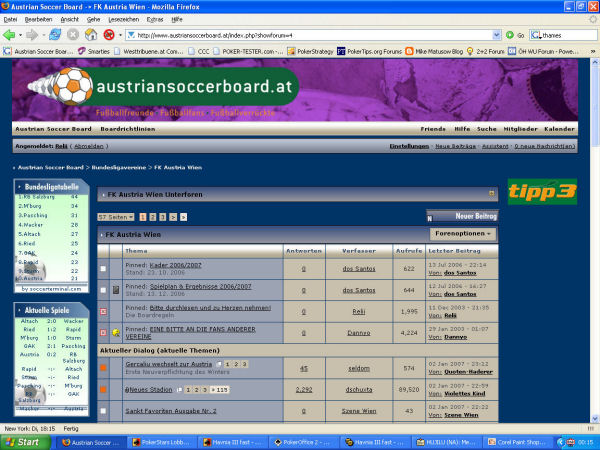
Task: Open the Einstellungen link
Action: pyautogui.click(x=409, y=146)
